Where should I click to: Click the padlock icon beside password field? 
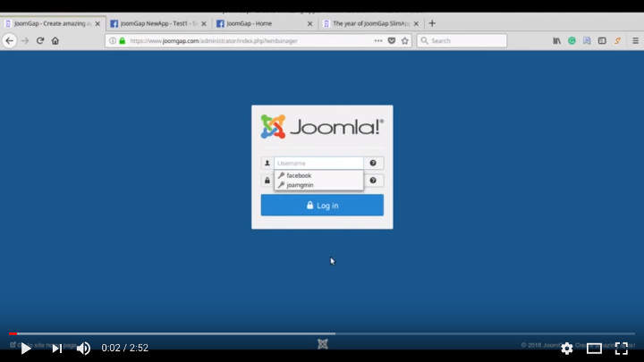pos(267,181)
